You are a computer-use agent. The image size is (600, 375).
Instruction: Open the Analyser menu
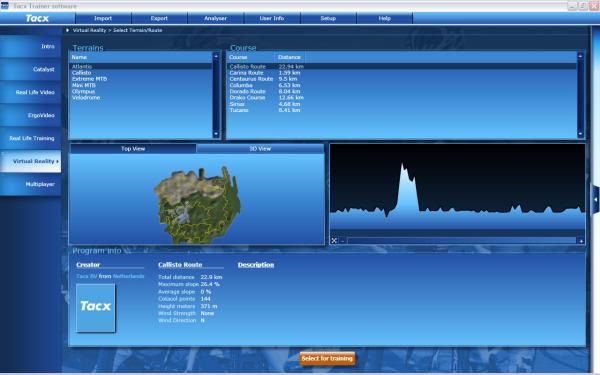click(215, 18)
